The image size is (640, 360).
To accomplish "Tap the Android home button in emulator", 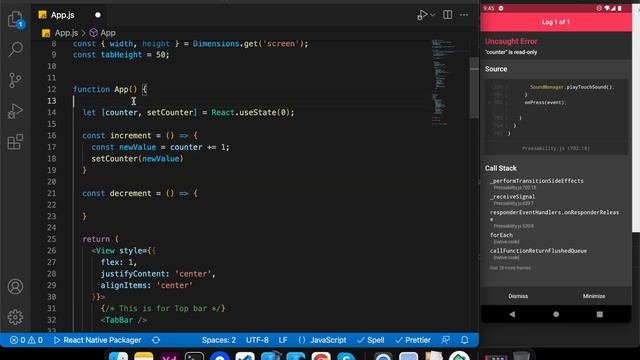I will (556, 314).
